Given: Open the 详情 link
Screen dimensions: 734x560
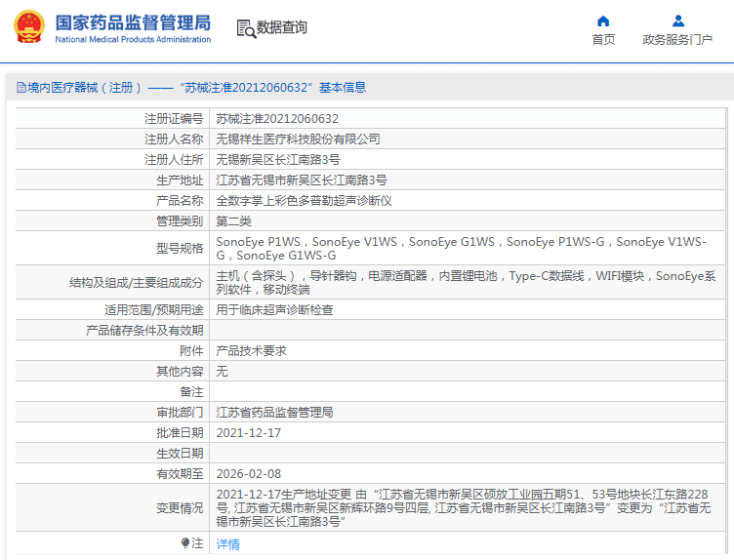Looking at the screenshot, I should click(x=227, y=544).
